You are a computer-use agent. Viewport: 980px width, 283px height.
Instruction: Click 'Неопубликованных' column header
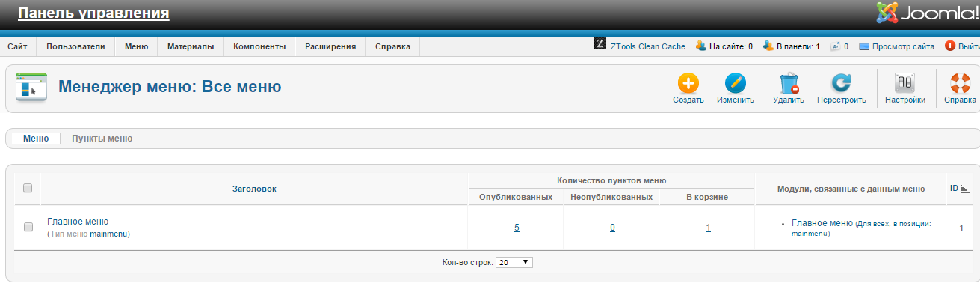click(611, 197)
